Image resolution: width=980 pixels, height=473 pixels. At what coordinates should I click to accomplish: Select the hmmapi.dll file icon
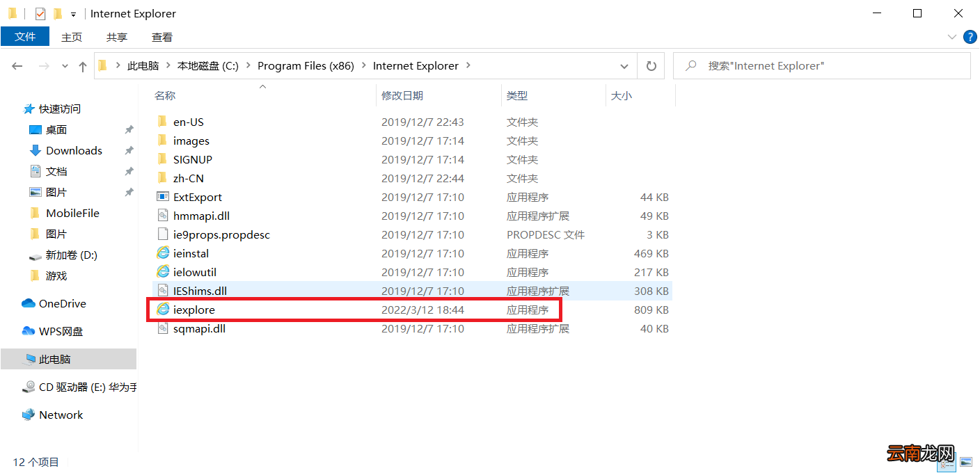pos(163,216)
